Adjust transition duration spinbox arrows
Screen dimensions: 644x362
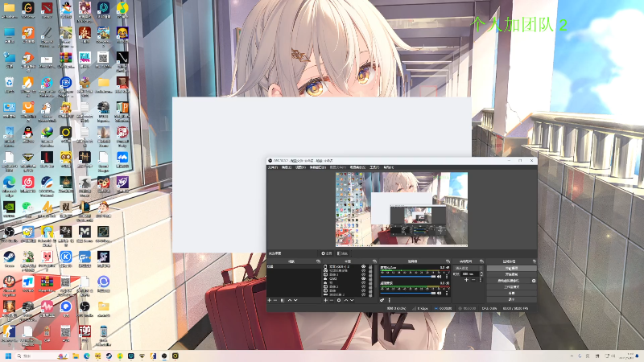pyautogui.click(x=481, y=274)
